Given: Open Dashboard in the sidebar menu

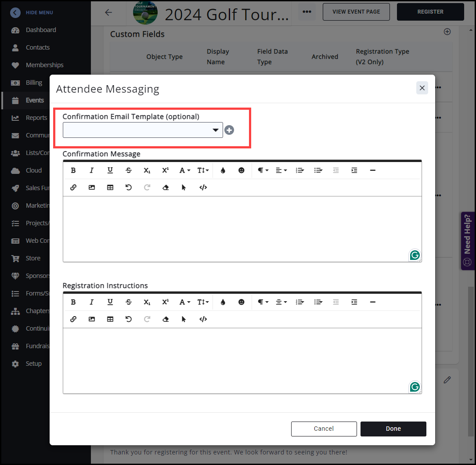Looking at the screenshot, I should pyautogui.click(x=40, y=30).
